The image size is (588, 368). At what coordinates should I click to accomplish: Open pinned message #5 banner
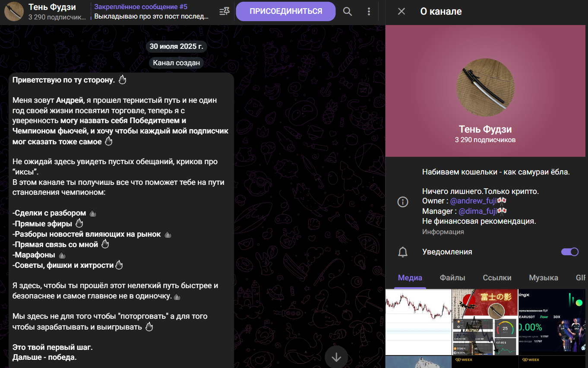tap(151, 12)
